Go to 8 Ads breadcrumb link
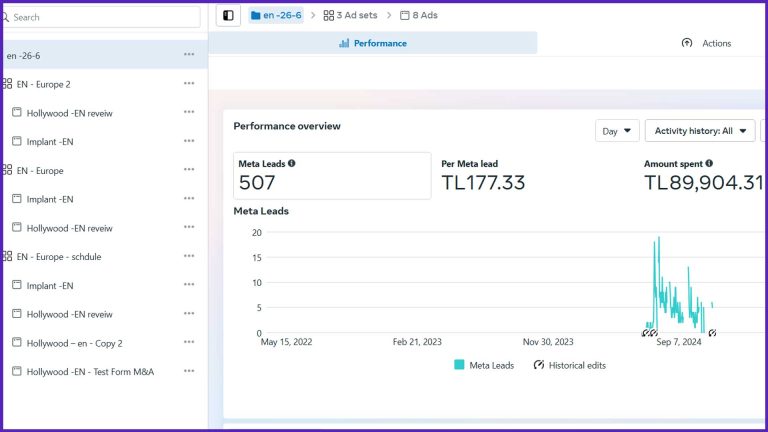 pos(419,15)
